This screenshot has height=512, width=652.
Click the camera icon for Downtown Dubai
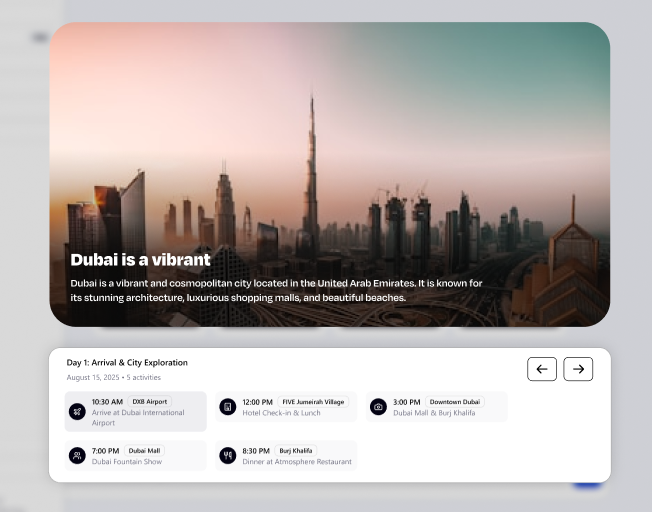click(378, 407)
